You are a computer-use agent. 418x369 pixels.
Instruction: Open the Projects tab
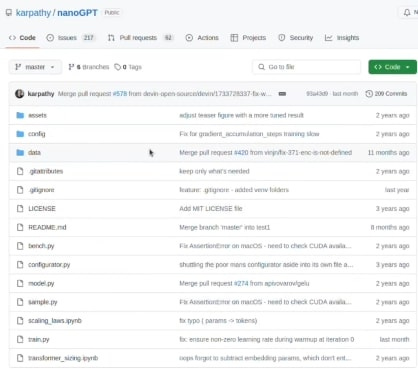(x=248, y=38)
